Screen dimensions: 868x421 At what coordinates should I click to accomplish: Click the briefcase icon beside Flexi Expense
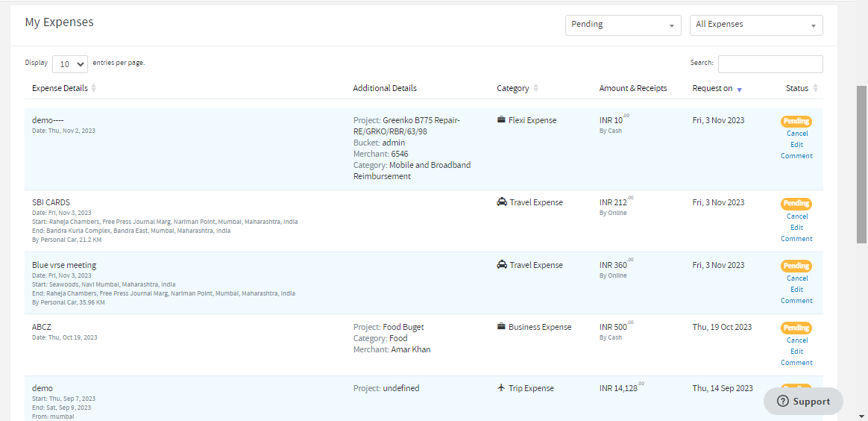coord(501,120)
